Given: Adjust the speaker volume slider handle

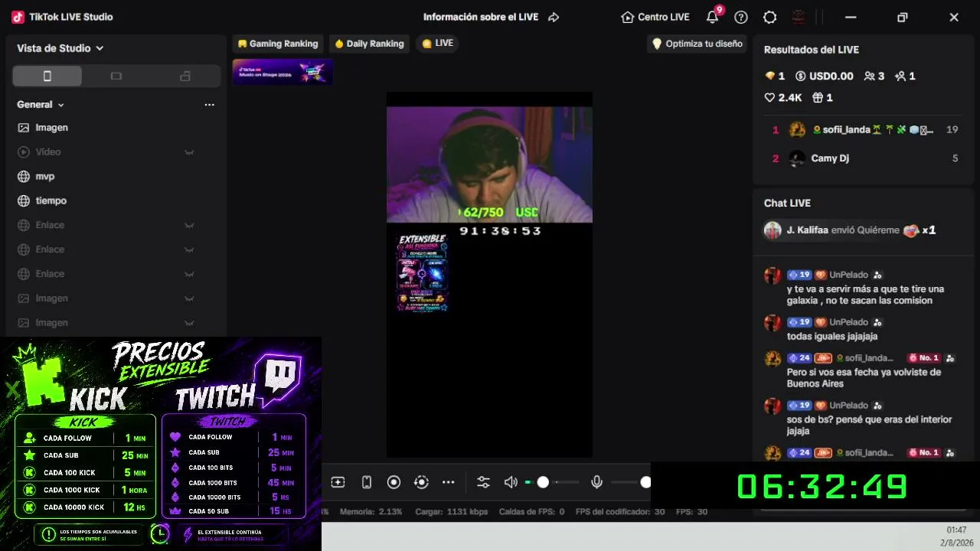Looking at the screenshot, I should pos(543,482).
